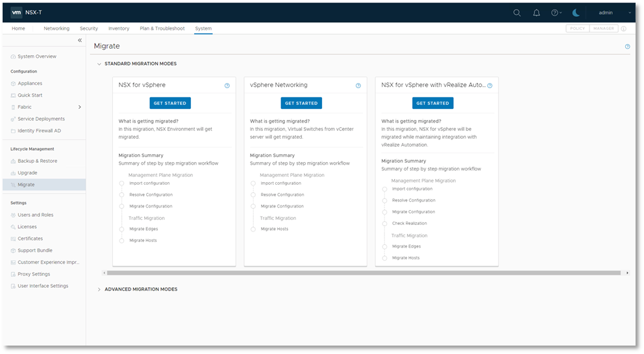Screen dimensions: 644x354
Task: Click the scrollbar left arrow
Action: pos(105,273)
